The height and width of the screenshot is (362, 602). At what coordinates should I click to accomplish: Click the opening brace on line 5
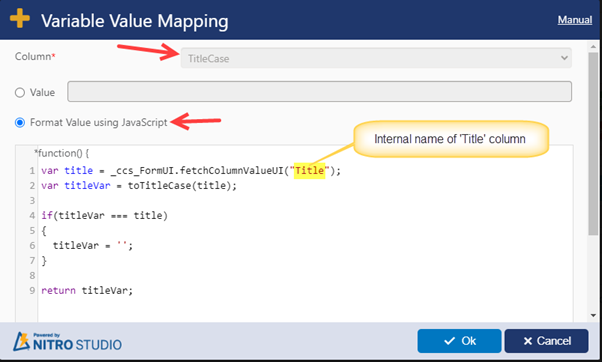tap(44, 231)
